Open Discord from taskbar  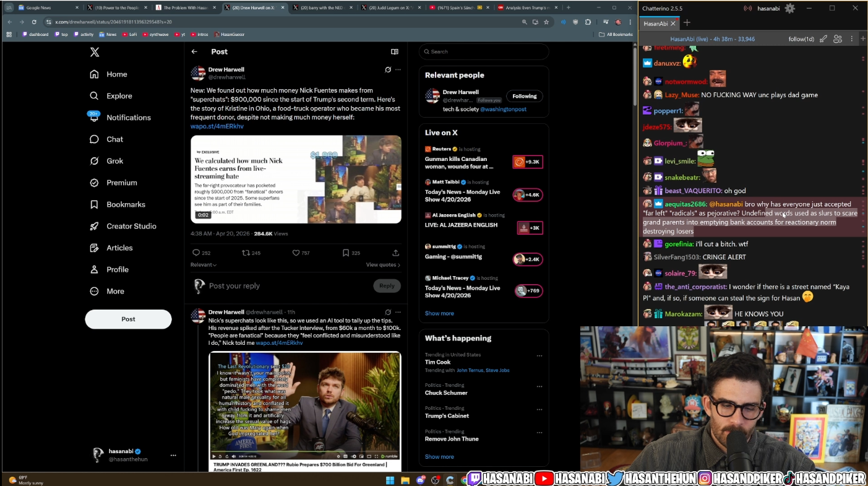click(x=421, y=480)
